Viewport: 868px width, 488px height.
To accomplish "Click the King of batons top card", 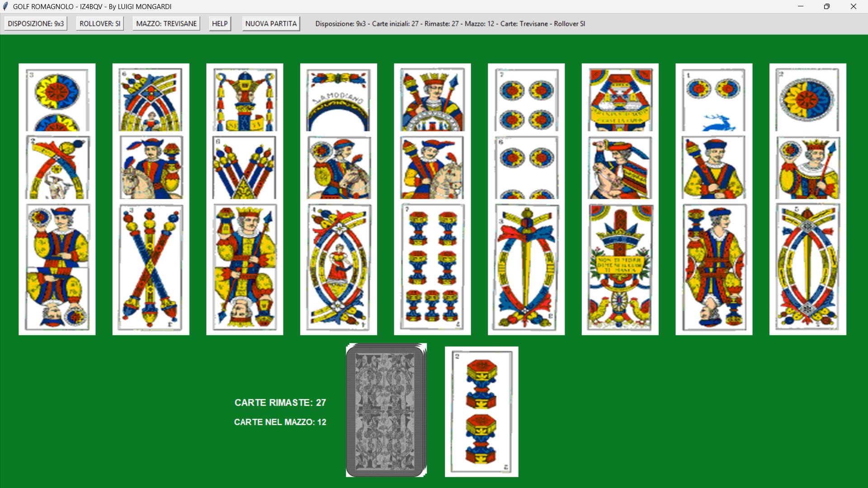I will pos(432,98).
